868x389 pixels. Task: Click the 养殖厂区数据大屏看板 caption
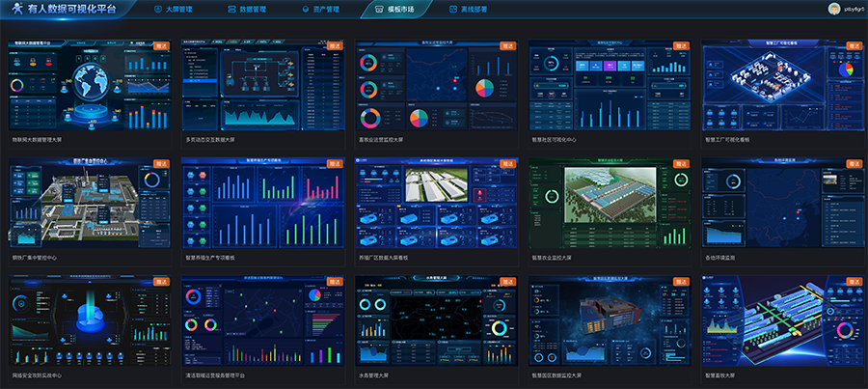tap(384, 258)
